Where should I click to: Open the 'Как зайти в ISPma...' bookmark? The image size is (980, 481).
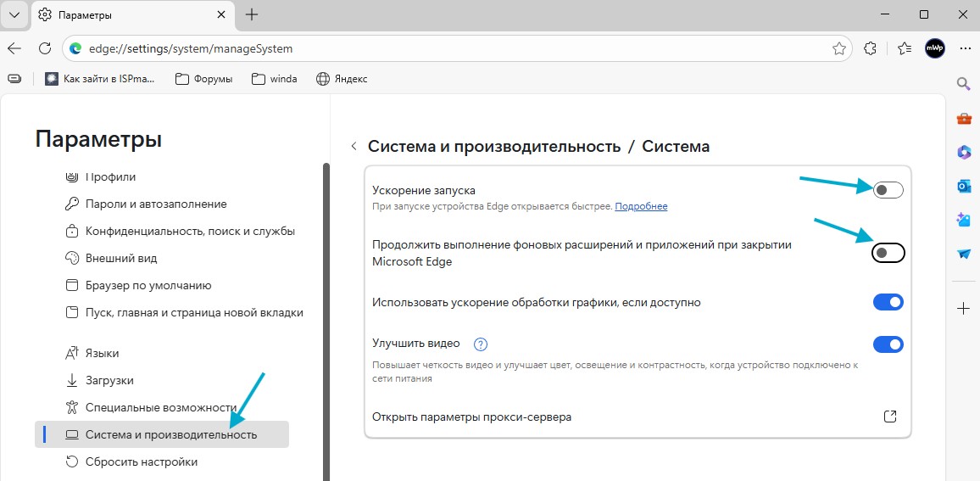coord(100,79)
